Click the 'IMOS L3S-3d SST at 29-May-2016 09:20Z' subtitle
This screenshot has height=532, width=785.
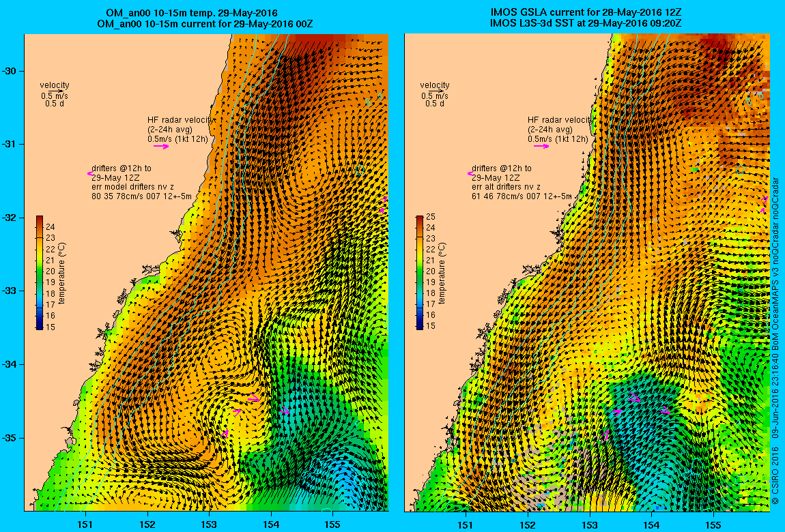tap(586, 23)
